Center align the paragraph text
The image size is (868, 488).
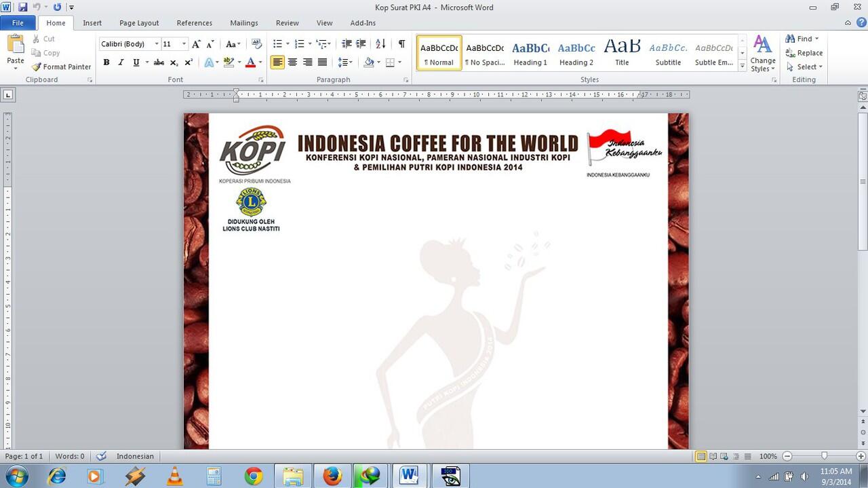point(292,62)
